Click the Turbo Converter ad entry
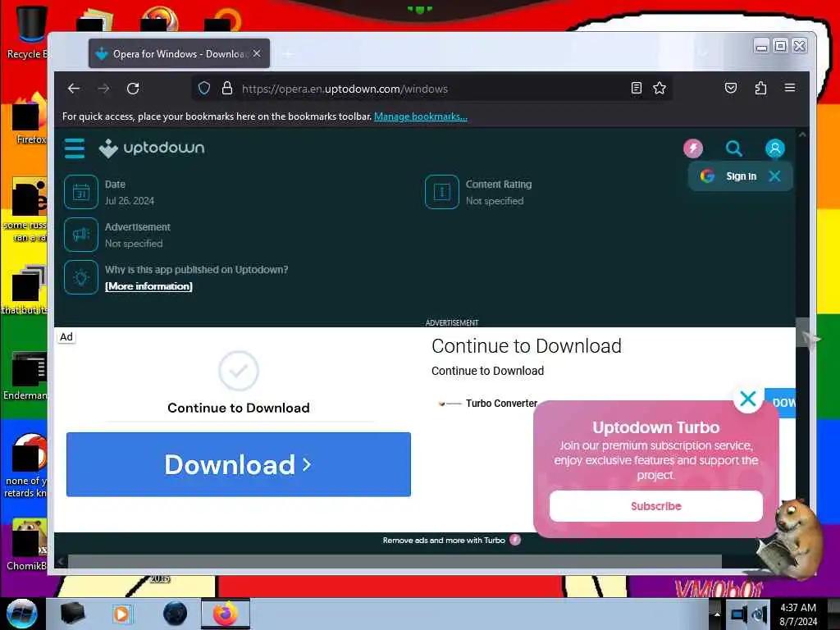 [x=487, y=404]
